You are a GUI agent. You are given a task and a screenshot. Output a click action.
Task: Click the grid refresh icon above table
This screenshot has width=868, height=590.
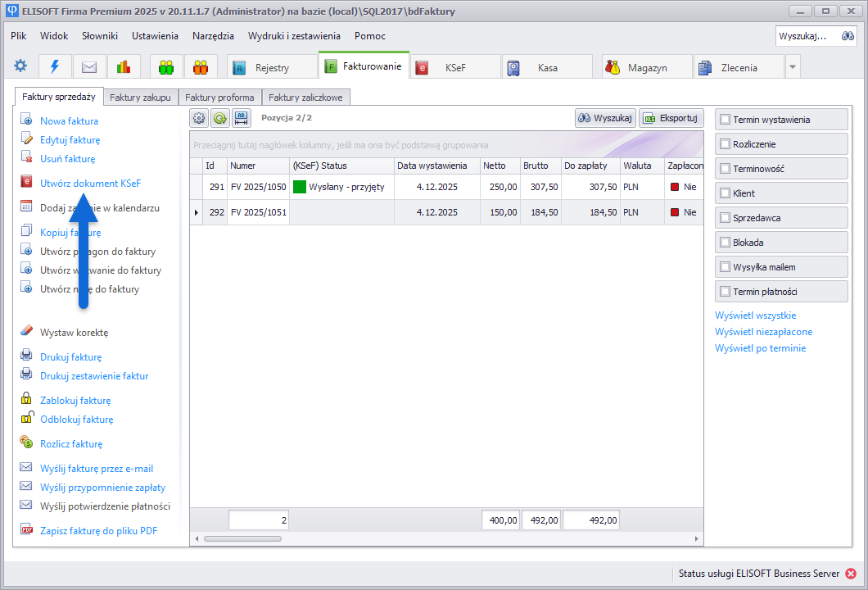[220, 118]
